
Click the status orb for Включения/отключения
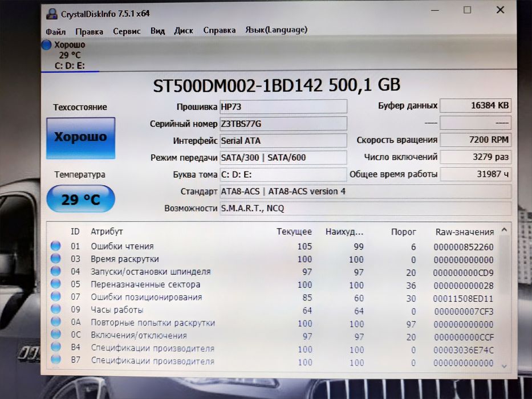[x=56, y=334]
